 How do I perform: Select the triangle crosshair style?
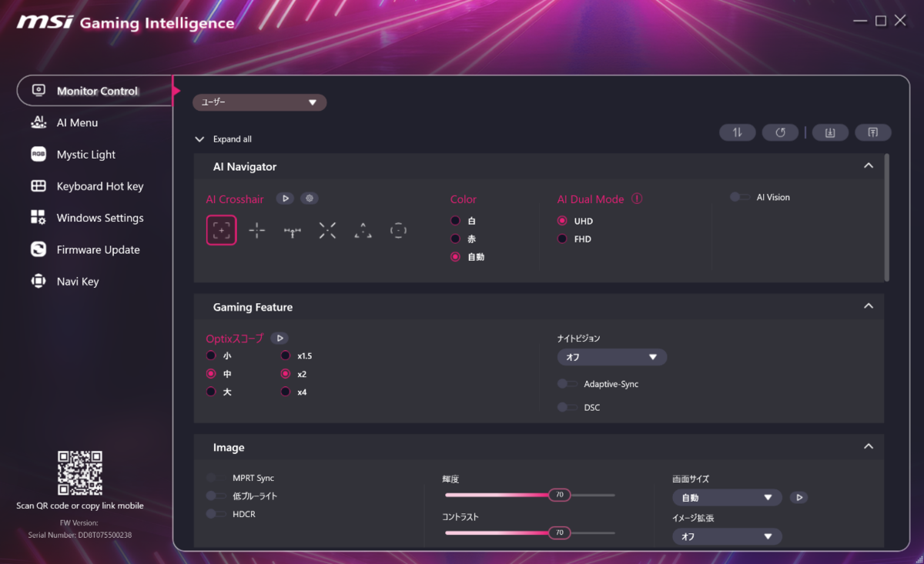(x=363, y=230)
